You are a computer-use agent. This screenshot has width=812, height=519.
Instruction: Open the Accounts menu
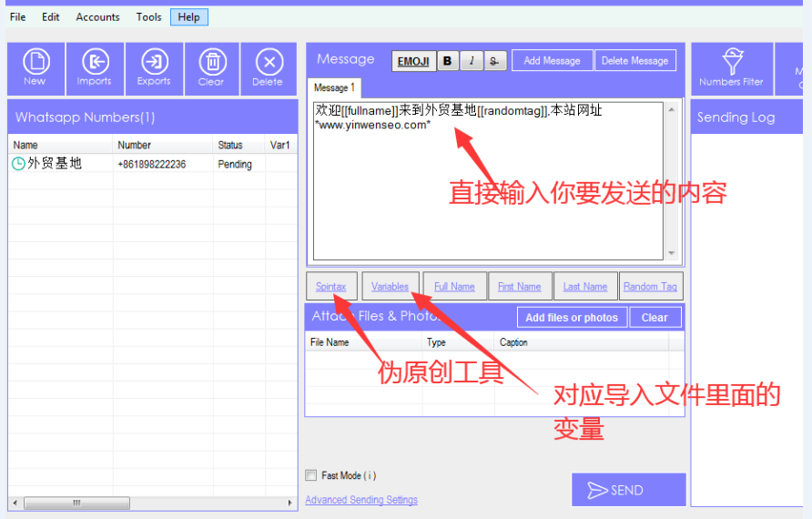(97, 17)
